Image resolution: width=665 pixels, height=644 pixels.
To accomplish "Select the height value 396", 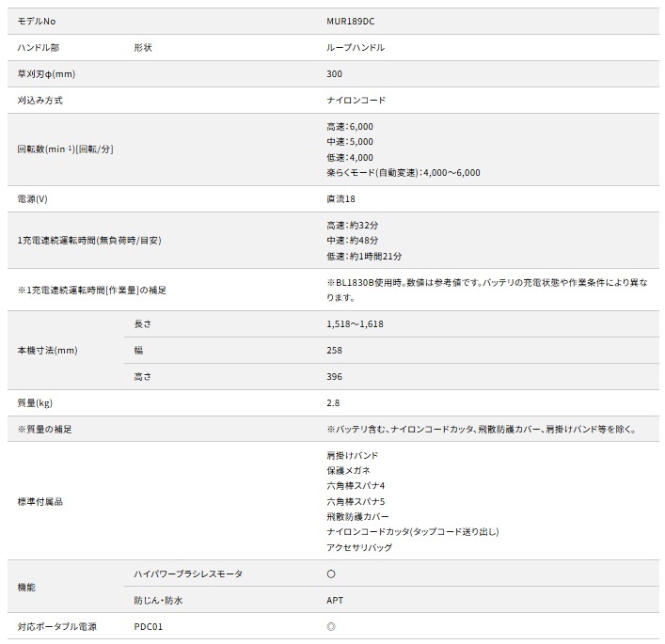I will point(334,376).
